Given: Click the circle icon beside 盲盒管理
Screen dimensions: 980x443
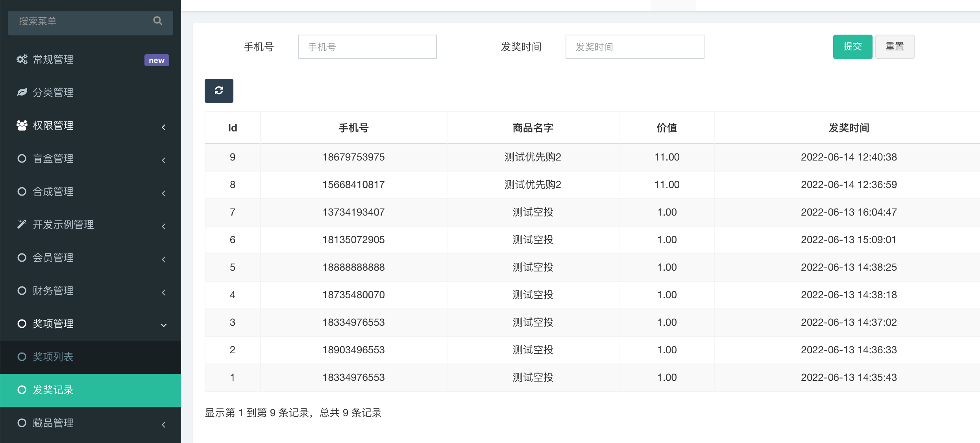Looking at the screenshot, I should [x=22, y=159].
